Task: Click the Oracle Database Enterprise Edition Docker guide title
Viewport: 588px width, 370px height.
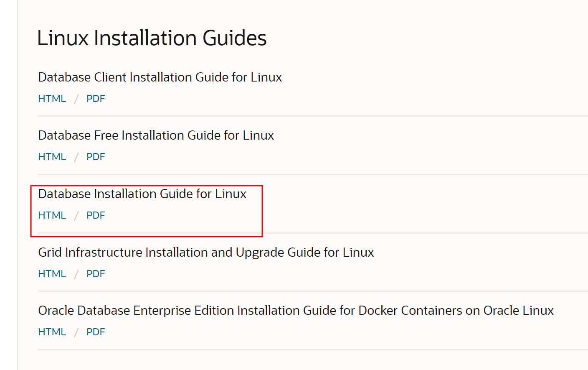Action: (296, 311)
